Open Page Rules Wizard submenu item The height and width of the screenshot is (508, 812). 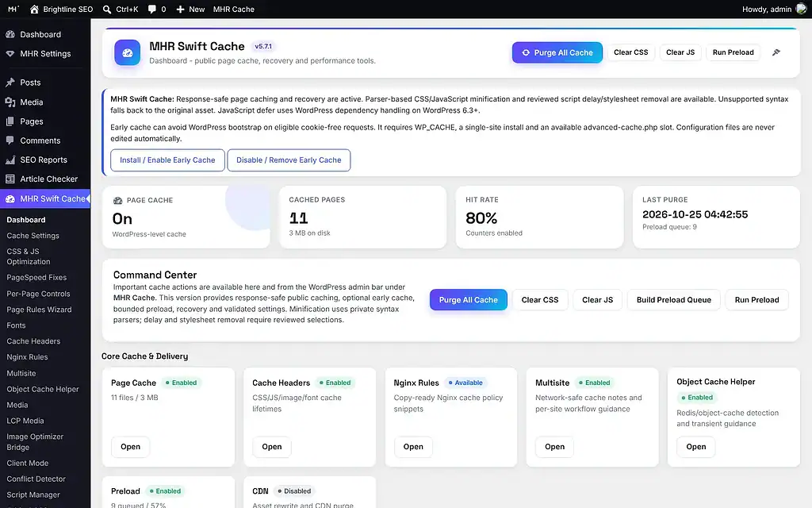(x=40, y=310)
